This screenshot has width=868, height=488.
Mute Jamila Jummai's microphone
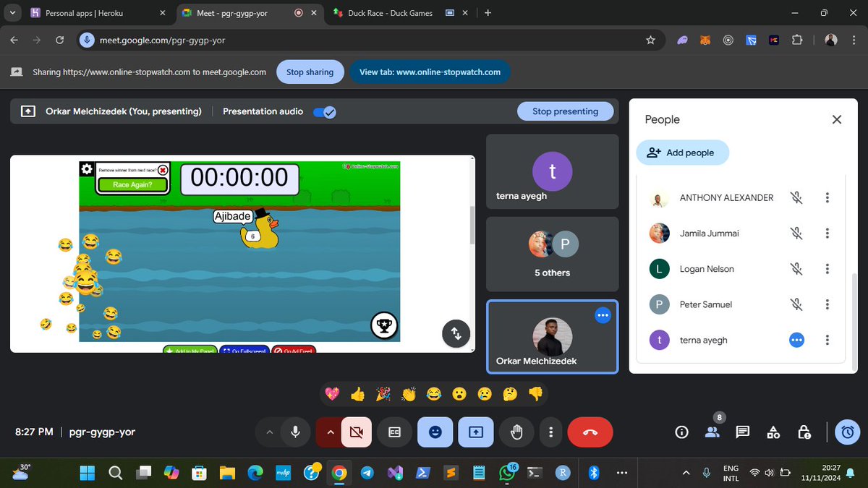[x=796, y=234]
